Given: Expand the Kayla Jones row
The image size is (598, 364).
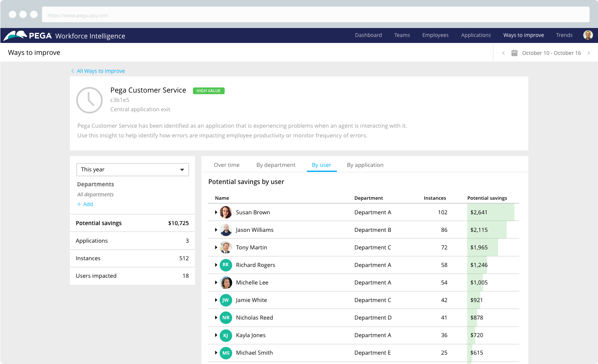Looking at the screenshot, I should click(216, 335).
